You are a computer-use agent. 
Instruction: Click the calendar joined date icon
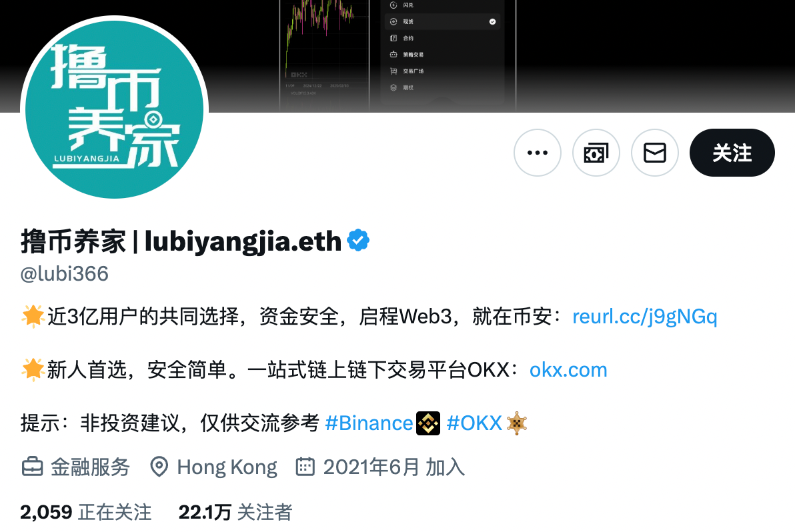(x=305, y=467)
